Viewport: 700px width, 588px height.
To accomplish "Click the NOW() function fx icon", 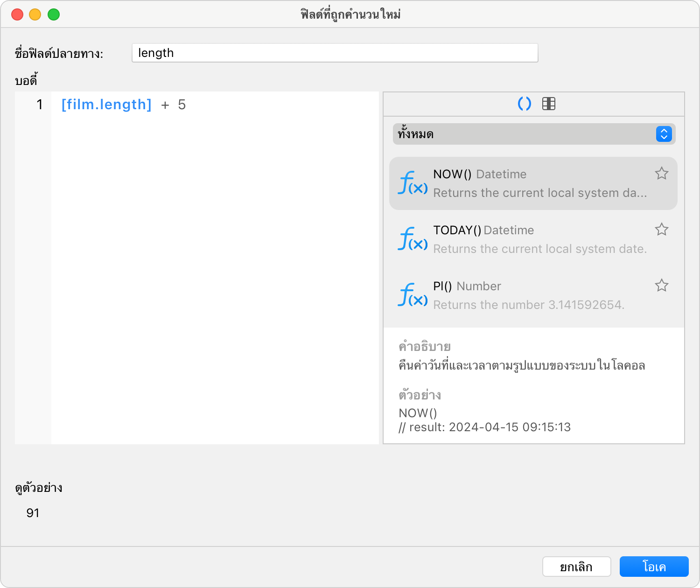I will click(413, 183).
